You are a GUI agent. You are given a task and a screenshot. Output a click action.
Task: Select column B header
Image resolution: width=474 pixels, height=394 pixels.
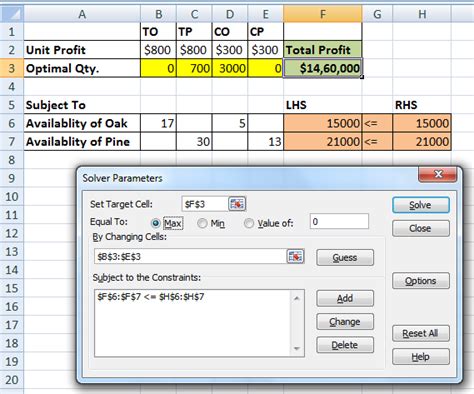(158, 14)
